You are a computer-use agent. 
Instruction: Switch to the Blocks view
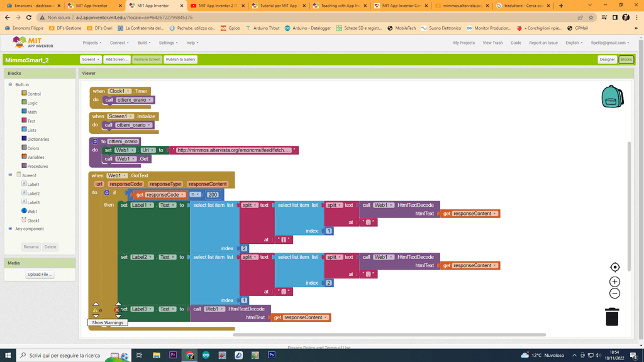[626, 60]
